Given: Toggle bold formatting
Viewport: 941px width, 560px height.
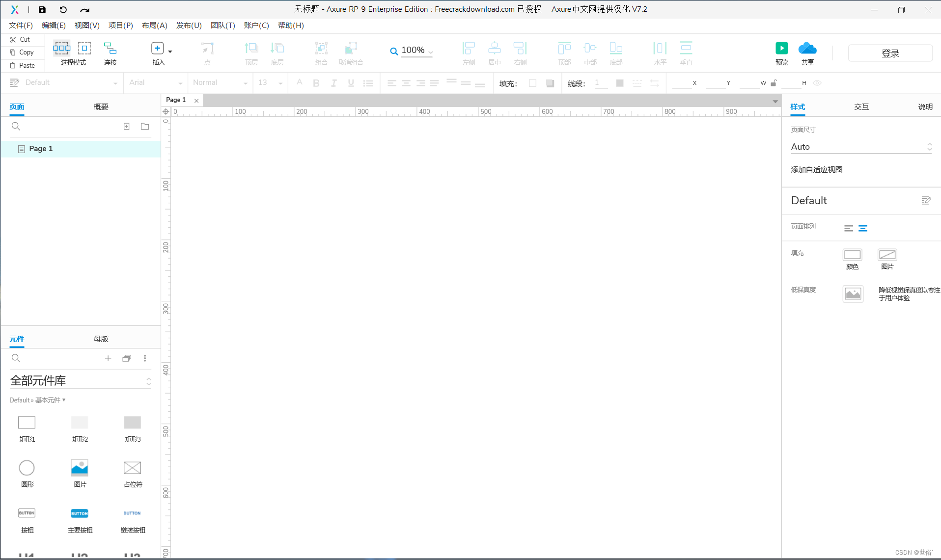Looking at the screenshot, I should [x=316, y=83].
